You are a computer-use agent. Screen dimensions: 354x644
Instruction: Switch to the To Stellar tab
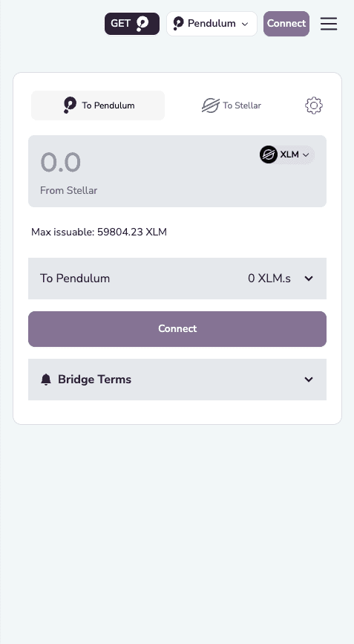(x=232, y=105)
